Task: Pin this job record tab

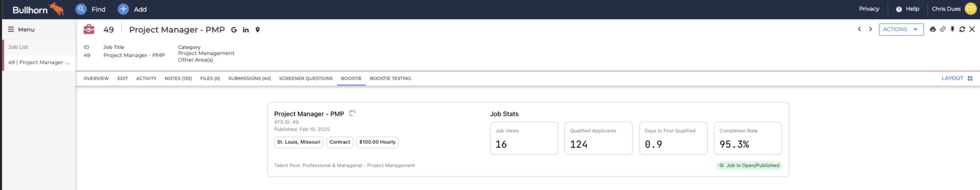Action: [952, 29]
